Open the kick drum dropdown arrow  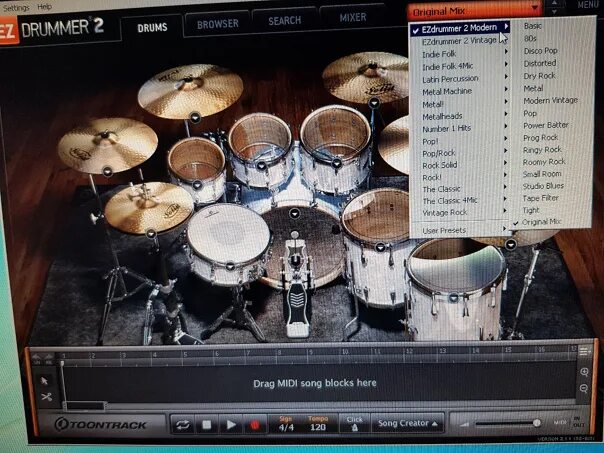pos(295,213)
